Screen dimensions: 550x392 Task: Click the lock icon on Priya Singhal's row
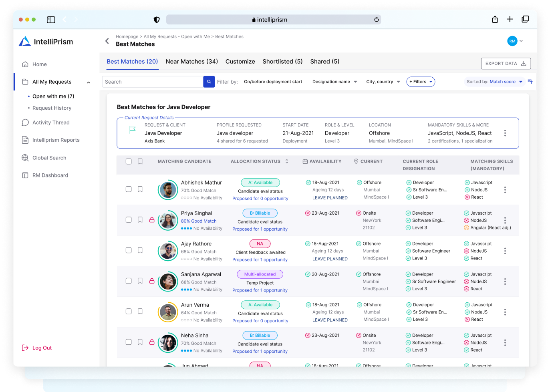tap(152, 219)
